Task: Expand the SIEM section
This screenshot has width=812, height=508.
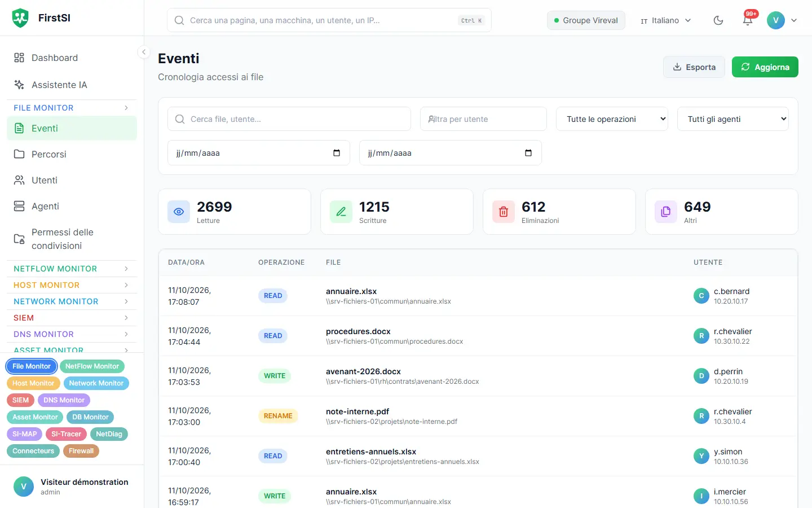Action: (x=72, y=318)
